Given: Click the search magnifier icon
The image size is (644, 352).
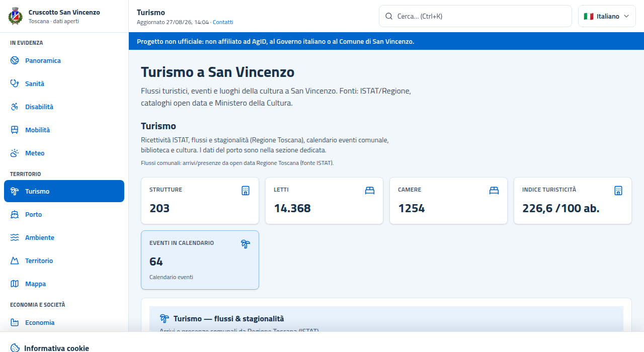Looking at the screenshot, I should point(389,16).
